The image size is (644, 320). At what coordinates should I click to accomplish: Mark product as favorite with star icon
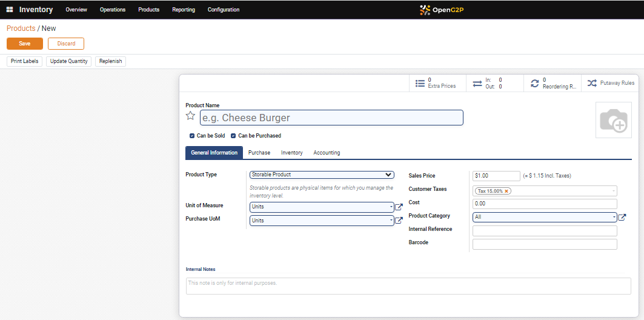191,116
